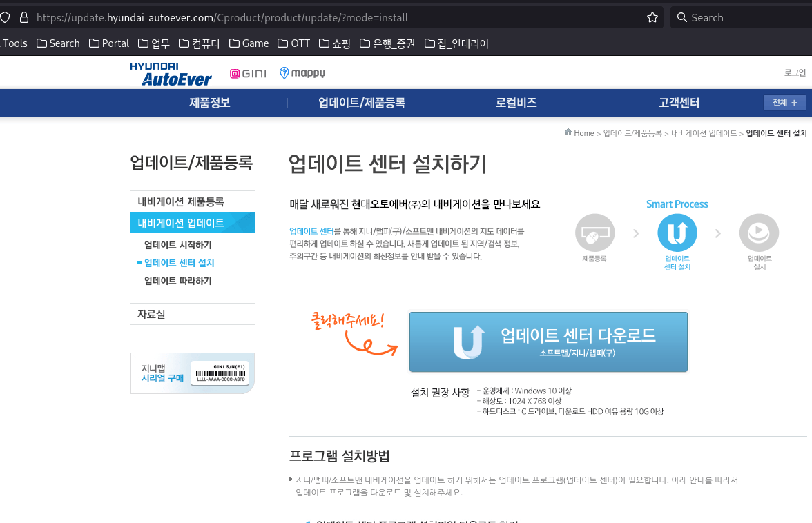Click the Smart Process heading text
Screen dimensions: 812x523
point(677,204)
